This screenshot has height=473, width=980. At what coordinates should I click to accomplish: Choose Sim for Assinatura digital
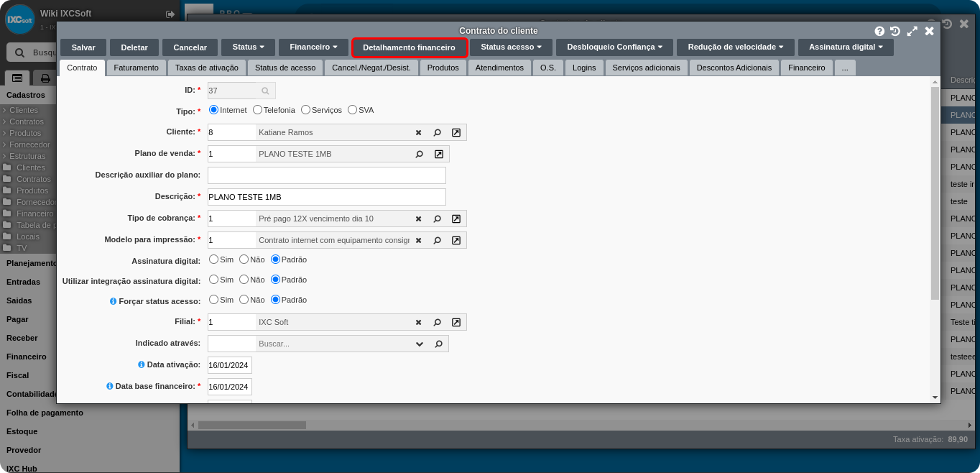pos(213,260)
